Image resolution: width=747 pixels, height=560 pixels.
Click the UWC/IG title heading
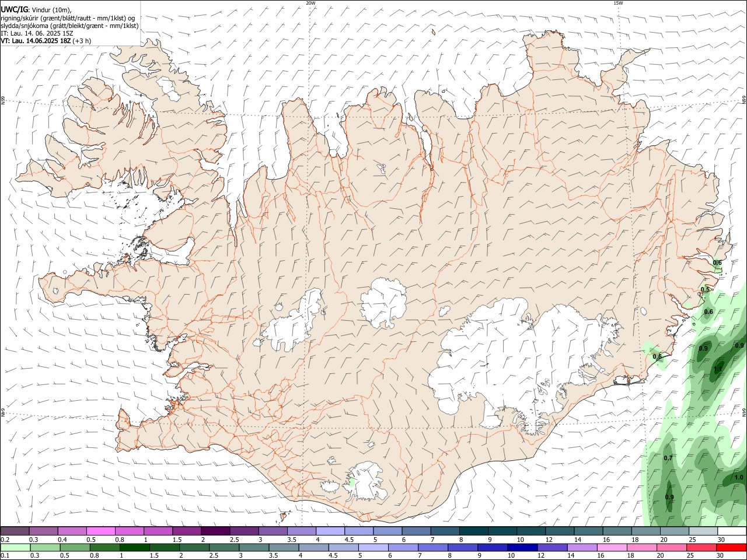point(13,9)
